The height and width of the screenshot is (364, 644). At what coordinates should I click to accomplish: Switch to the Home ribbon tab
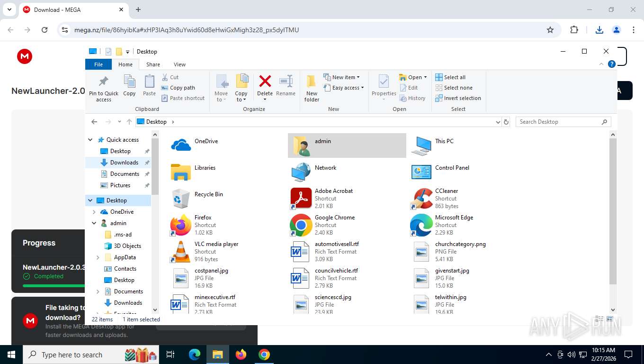[125, 64]
